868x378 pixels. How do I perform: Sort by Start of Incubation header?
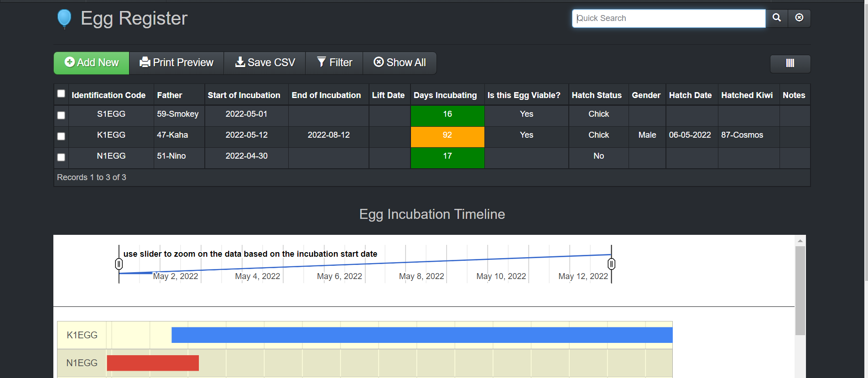pos(244,95)
